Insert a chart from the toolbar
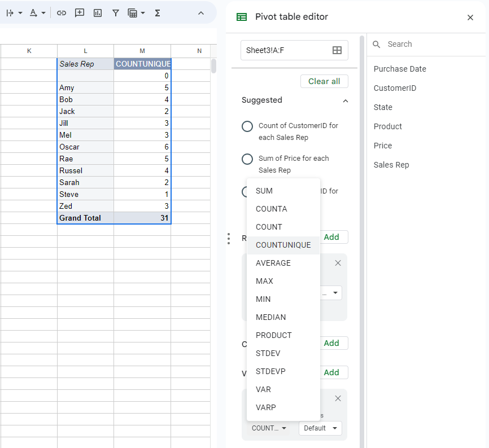 coord(97,12)
